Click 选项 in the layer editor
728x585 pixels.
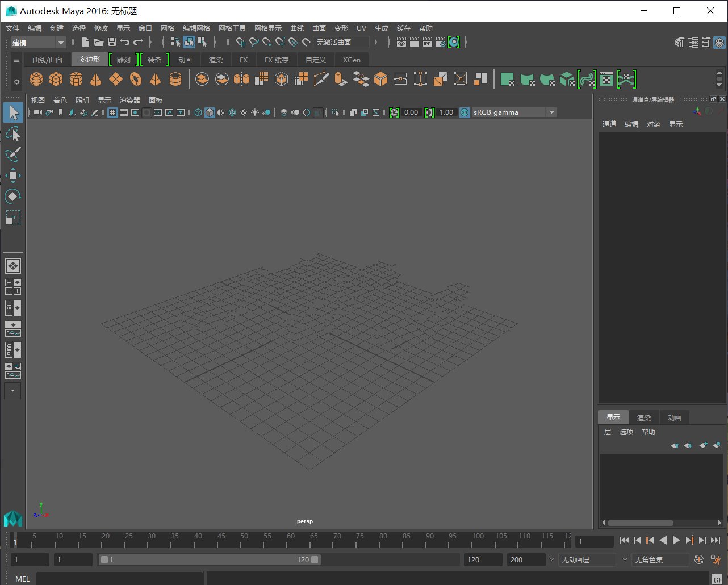(626, 432)
